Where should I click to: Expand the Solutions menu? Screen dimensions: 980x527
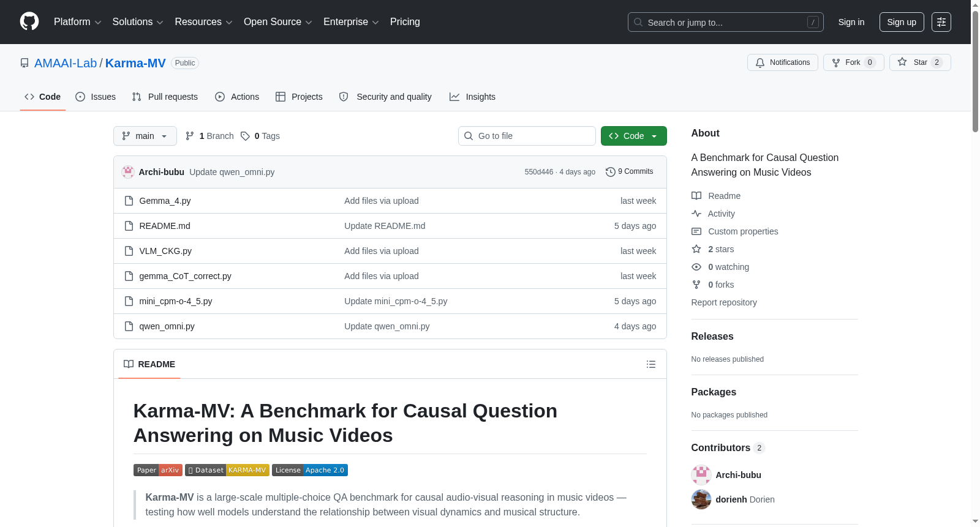pyautogui.click(x=138, y=22)
